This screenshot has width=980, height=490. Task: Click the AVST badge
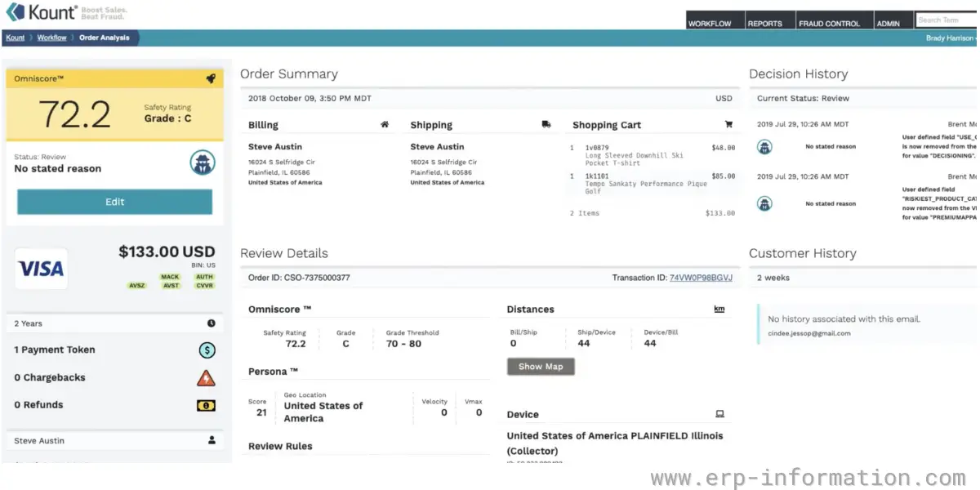pyautogui.click(x=171, y=286)
